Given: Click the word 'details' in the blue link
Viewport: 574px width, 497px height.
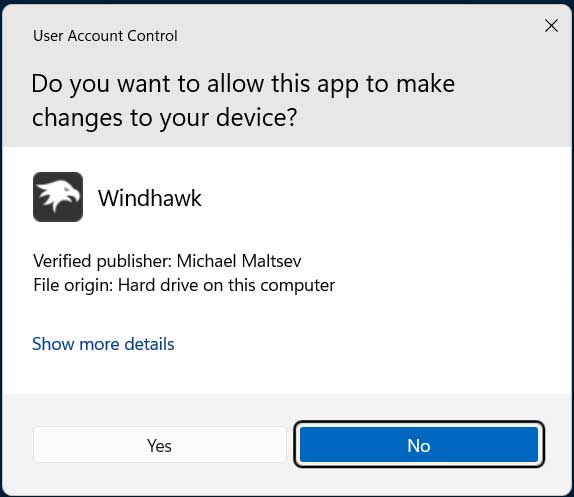Looking at the screenshot, I should point(149,344).
